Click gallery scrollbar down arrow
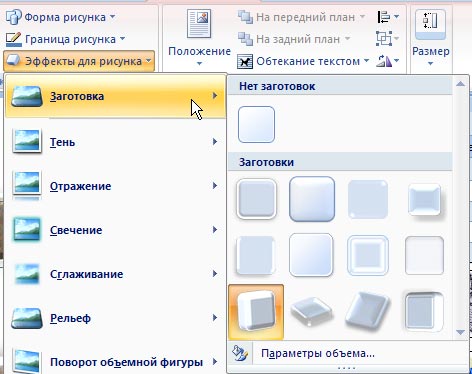472x374 pixels. click(460, 332)
